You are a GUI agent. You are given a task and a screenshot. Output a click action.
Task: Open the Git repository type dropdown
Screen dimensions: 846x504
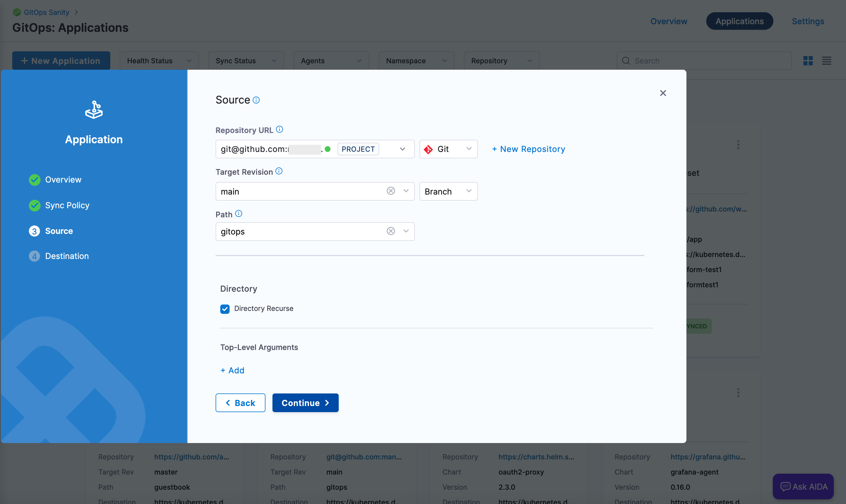(x=448, y=149)
